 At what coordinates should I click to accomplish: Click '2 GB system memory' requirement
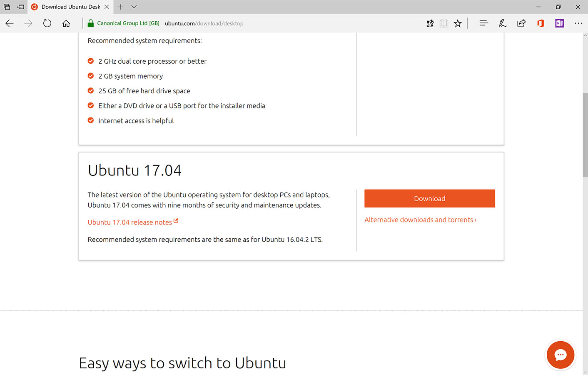coord(130,76)
